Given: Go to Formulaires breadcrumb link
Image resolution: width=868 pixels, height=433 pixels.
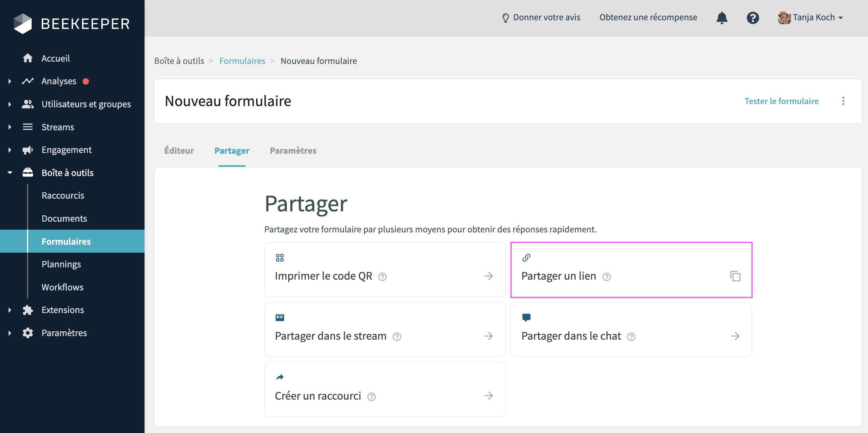Looking at the screenshot, I should coord(242,61).
